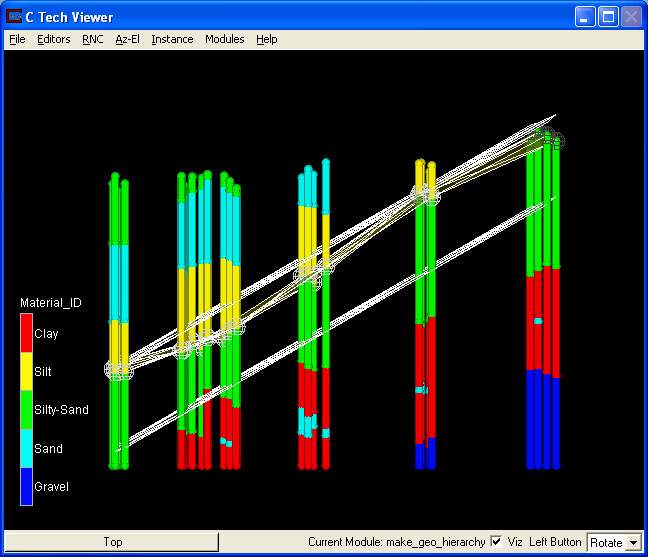Open the Left Button Rotate dropdown

[615, 542]
